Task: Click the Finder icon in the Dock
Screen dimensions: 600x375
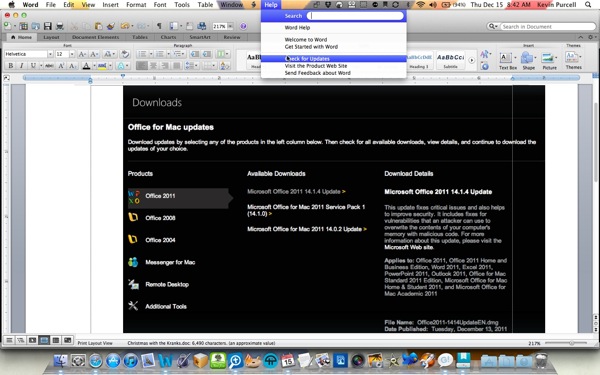Action: (x=60, y=360)
